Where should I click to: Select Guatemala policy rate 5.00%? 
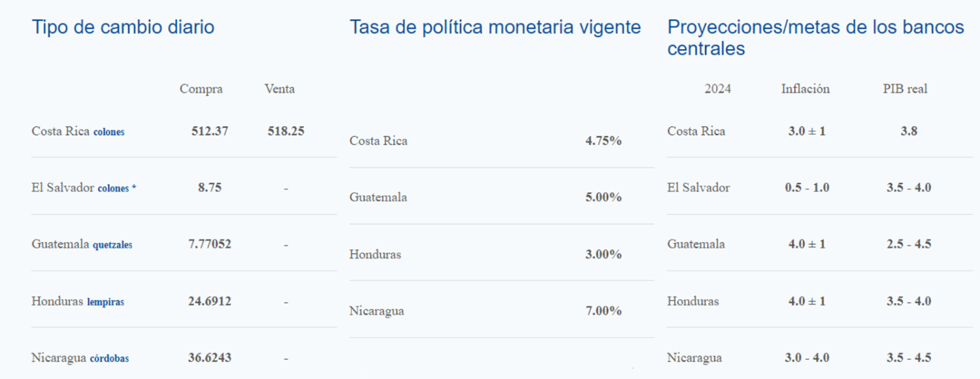click(x=604, y=197)
